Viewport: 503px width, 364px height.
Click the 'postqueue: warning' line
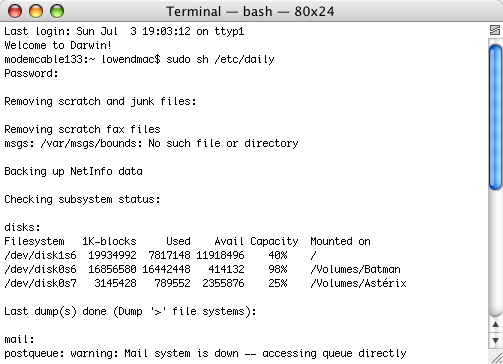[x=205, y=353]
